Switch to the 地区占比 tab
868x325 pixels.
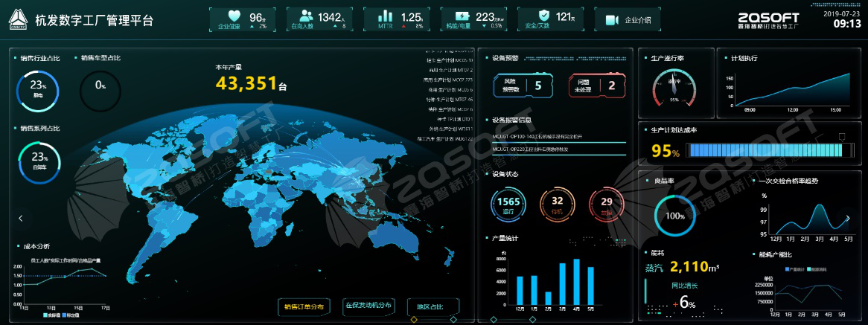pyautogui.click(x=430, y=306)
